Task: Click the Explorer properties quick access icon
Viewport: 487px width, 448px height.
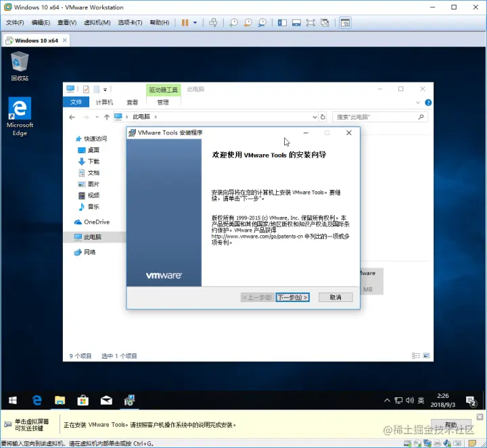Action: 86,89
